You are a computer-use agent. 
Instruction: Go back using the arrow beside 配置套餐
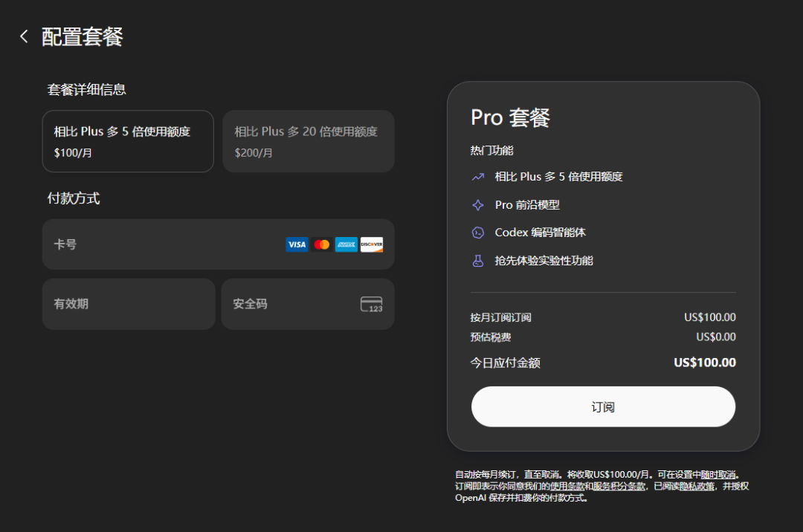[24, 36]
